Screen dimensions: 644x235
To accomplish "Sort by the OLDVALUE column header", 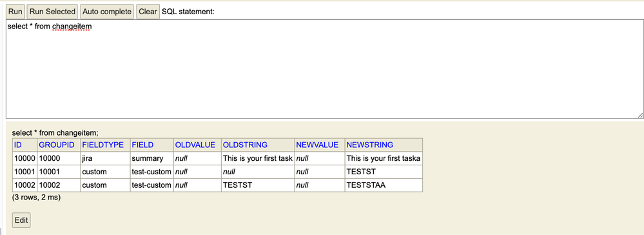I will [x=195, y=145].
